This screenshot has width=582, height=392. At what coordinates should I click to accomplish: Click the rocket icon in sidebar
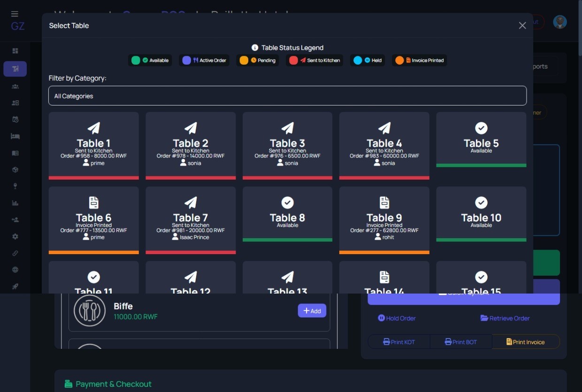(15, 286)
